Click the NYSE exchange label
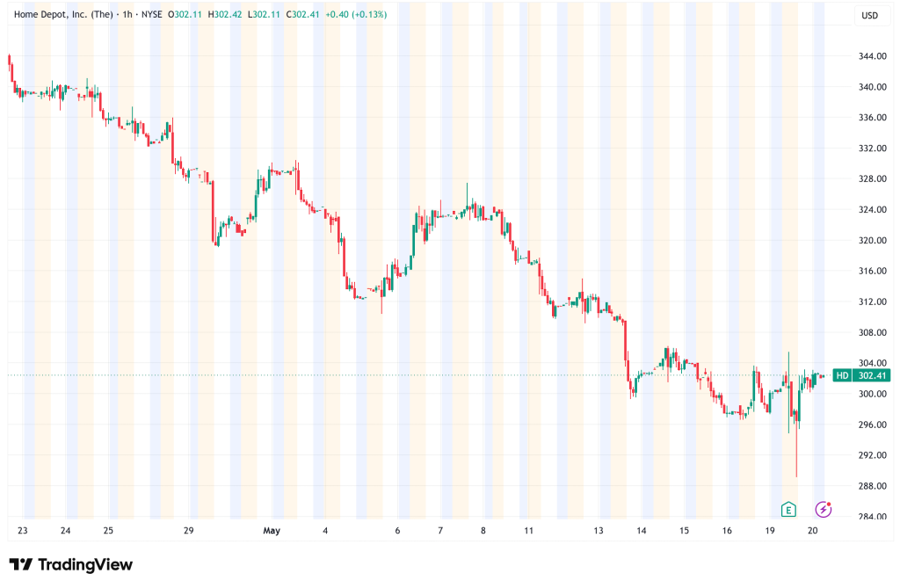900x588 pixels. coord(151,14)
